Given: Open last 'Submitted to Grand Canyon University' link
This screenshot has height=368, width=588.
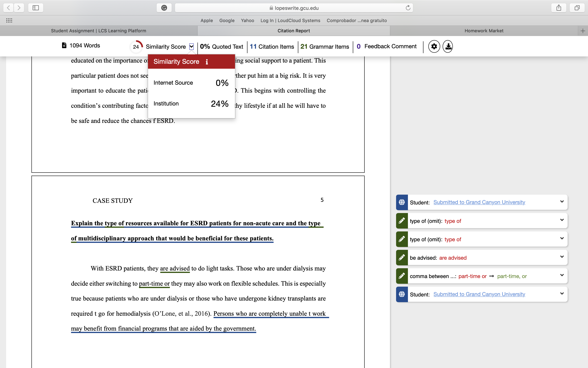Looking at the screenshot, I should point(479,294).
